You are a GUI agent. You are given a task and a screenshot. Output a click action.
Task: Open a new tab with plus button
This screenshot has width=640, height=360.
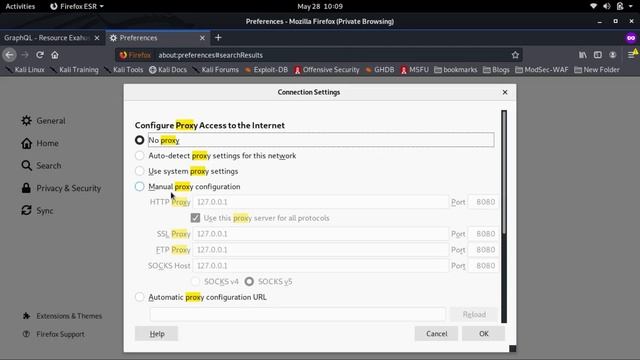(218, 38)
